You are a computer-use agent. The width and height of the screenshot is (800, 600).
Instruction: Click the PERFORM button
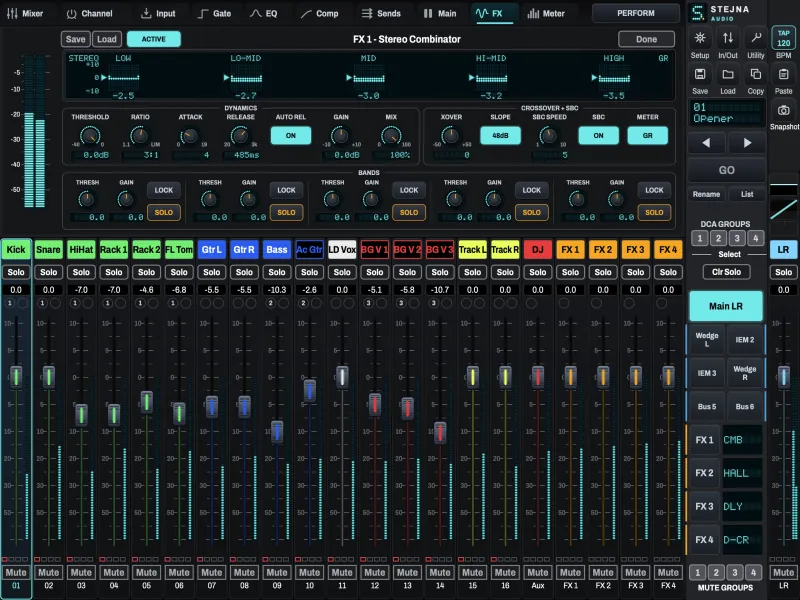point(636,13)
